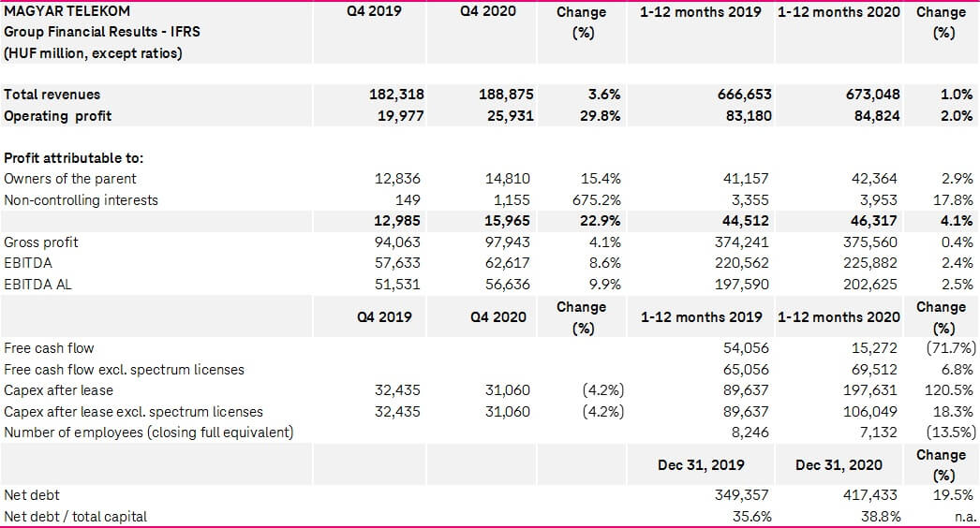Click the '(HUF million, except ratios)' note

click(x=93, y=53)
